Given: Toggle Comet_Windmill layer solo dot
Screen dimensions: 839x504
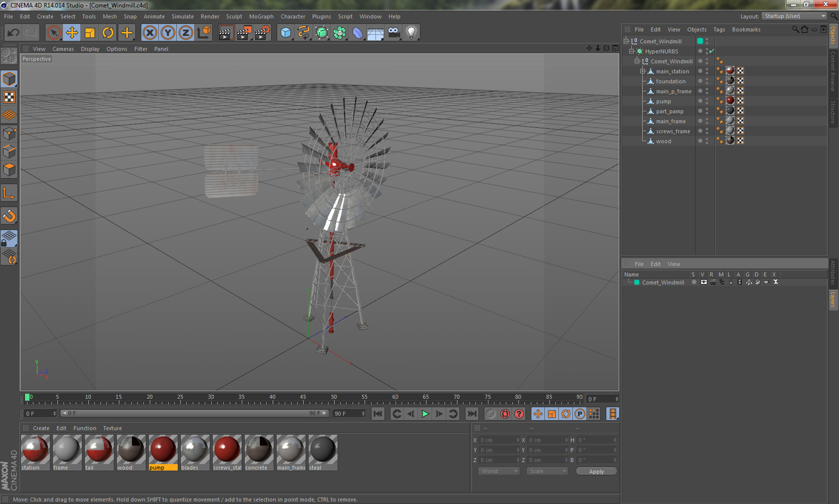Looking at the screenshot, I should (x=694, y=282).
